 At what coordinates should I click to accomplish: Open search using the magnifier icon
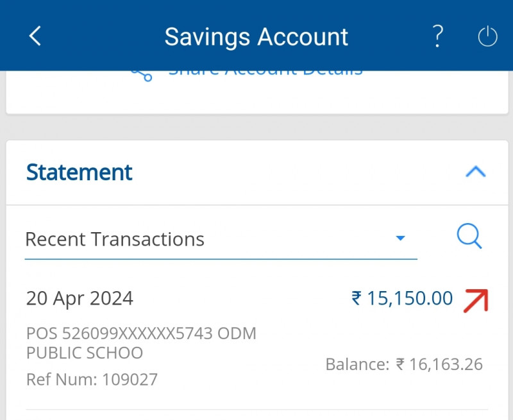[x=469, y=237]
